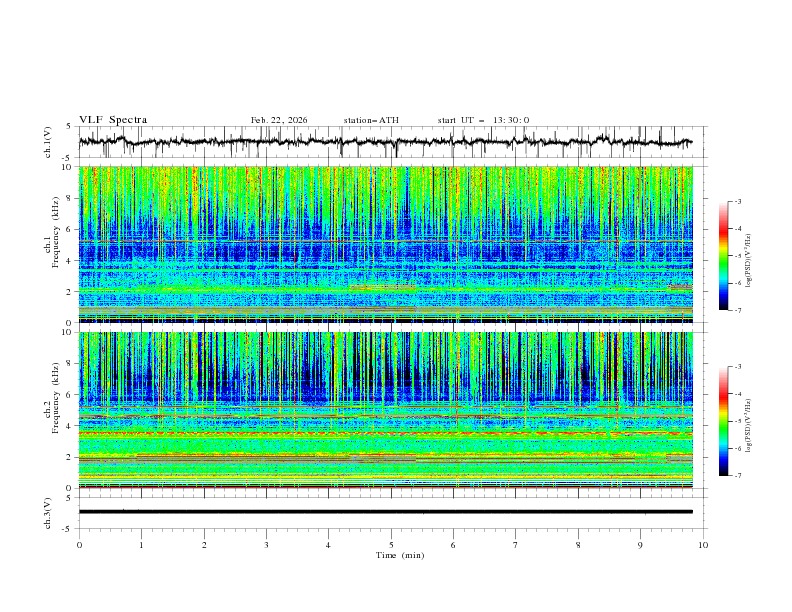The image size is (792, 612).
Task: Select the "Feb. 22, 2026" date text
Action: click(279, 120)
